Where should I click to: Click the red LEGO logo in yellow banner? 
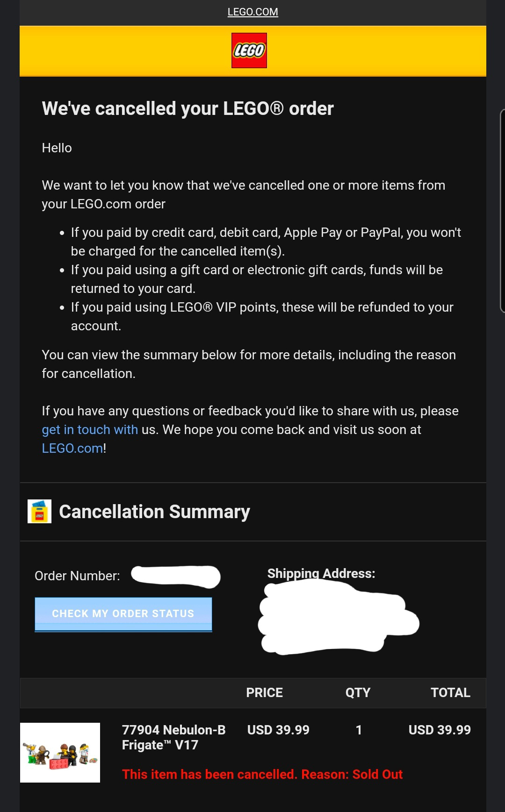point(249,50)
